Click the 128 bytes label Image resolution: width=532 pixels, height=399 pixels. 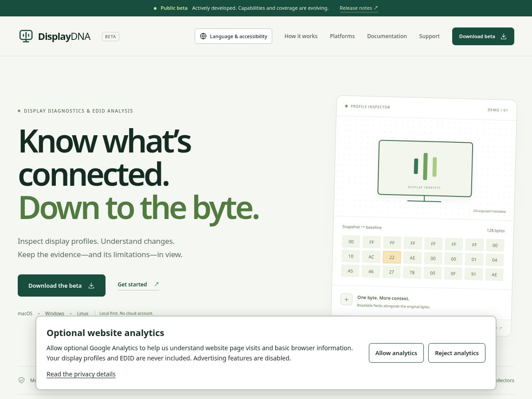[x=496, y=231]
